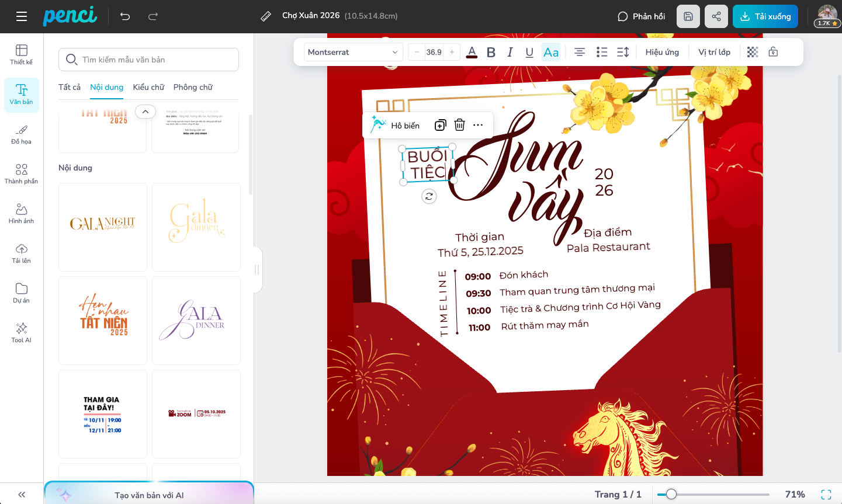The height and width of the screenshot is (504, 842).
Task: Click the undo arrow icon
Action: 125,16
